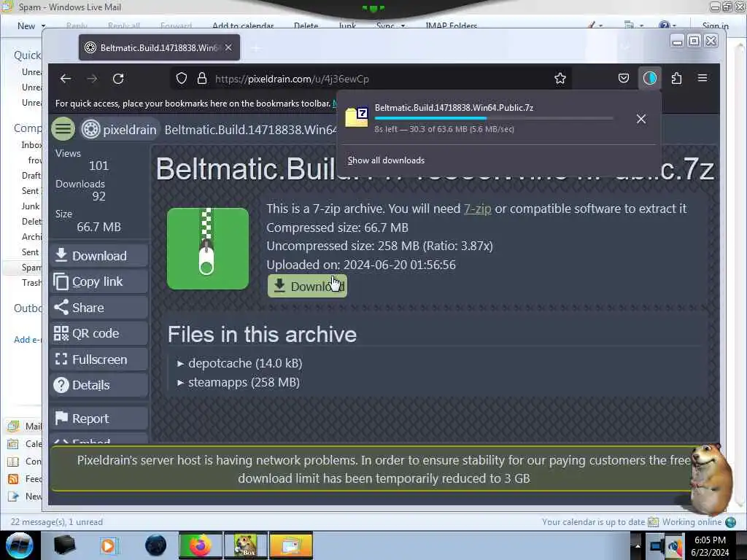Expand the depotcache folder

pos(240,363)
